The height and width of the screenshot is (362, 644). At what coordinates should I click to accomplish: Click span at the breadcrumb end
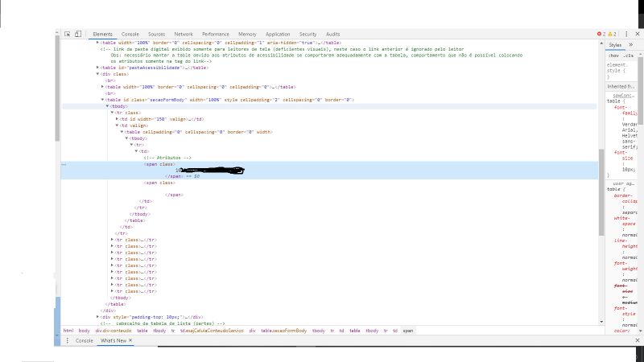408,331
